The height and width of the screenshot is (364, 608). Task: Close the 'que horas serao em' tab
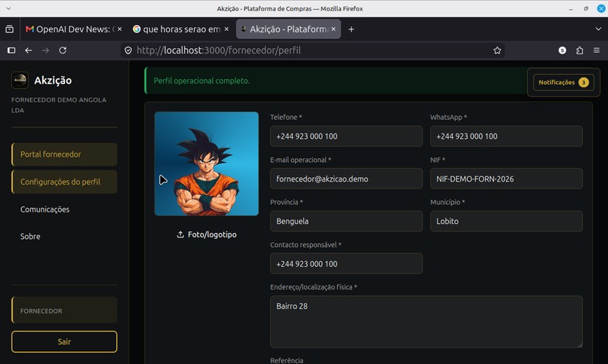(226, 29)
